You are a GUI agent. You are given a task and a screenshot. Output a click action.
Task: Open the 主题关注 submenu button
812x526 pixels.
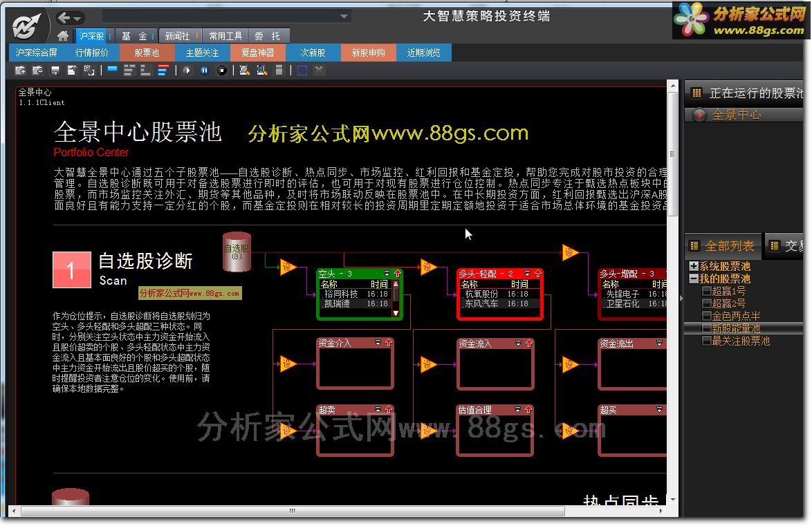203,53
